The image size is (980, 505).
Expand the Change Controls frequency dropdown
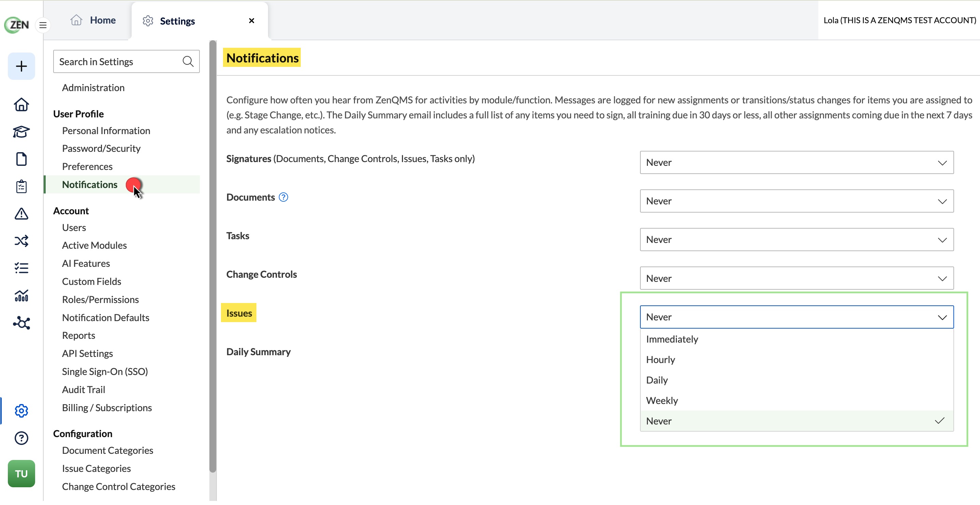coord(797,278)
